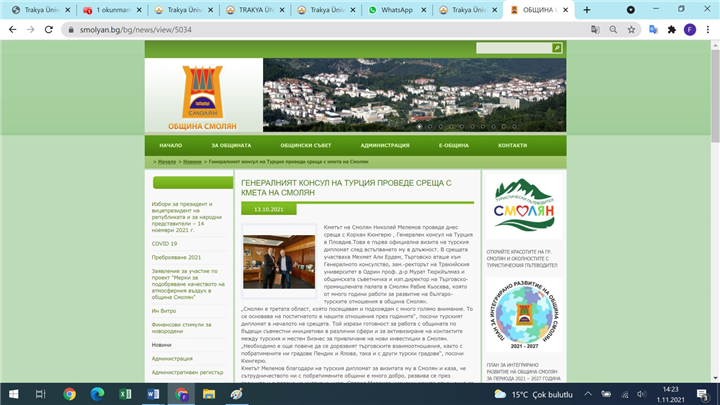Click the Smolyan municipality crest logo
720x405 pixels.
[x=202, y=92]
